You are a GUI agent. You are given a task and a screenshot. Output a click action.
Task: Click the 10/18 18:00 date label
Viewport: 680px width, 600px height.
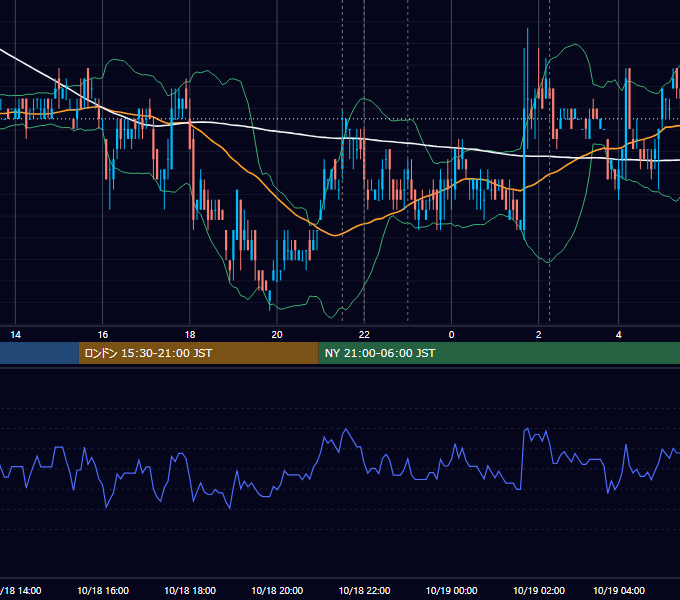190,590
